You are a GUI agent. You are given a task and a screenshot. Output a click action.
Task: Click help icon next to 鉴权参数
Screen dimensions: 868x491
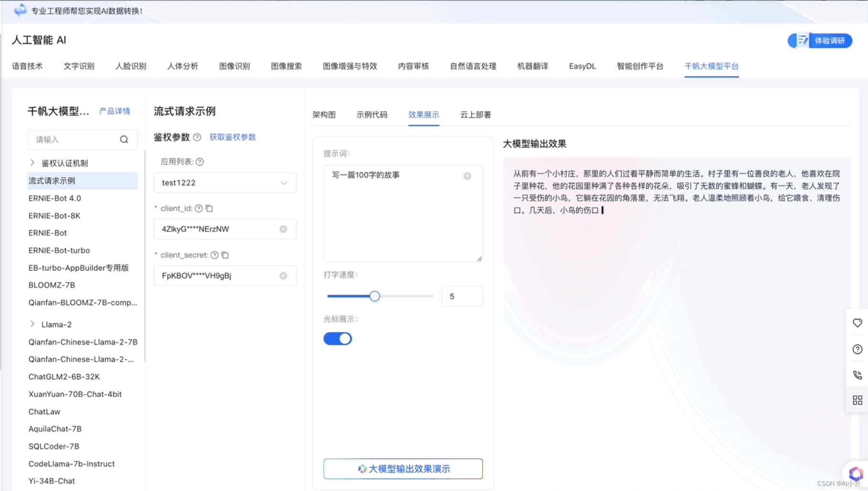click(197, 137)
